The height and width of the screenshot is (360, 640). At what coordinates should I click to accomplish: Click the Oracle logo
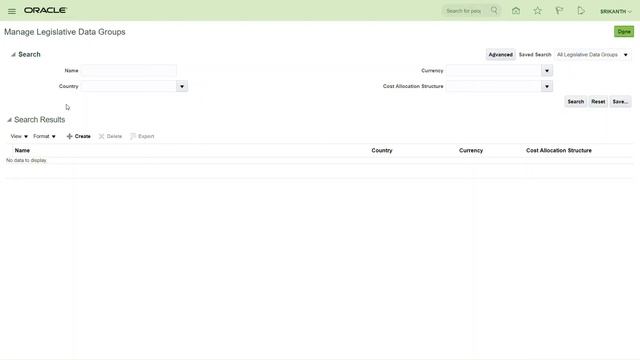[x=45, y=10]
